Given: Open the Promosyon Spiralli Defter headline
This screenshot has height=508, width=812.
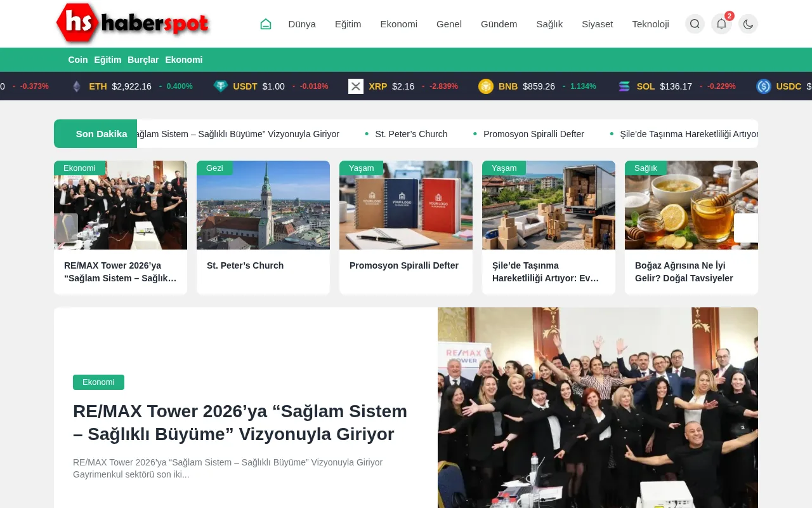Looking at the screenshot, I should (x=403, y=265).
